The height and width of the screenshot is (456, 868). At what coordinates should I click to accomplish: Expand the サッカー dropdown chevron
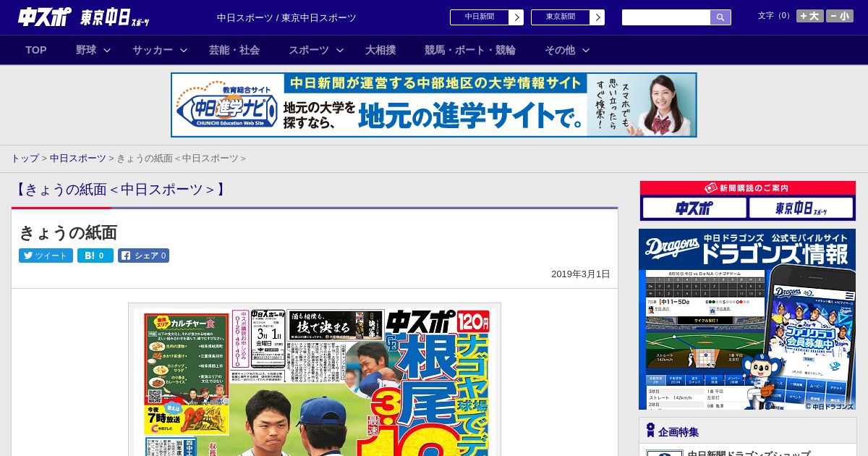click(184, 50)
